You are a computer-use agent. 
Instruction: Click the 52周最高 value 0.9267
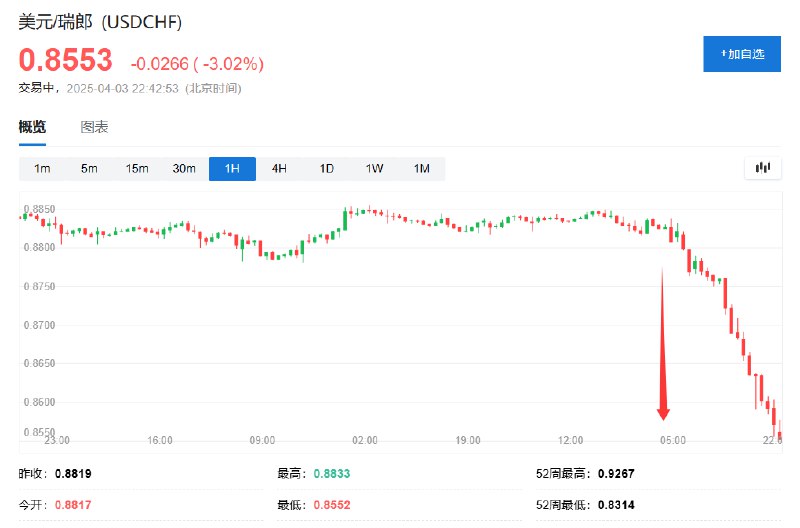click(x=616, y=473)
